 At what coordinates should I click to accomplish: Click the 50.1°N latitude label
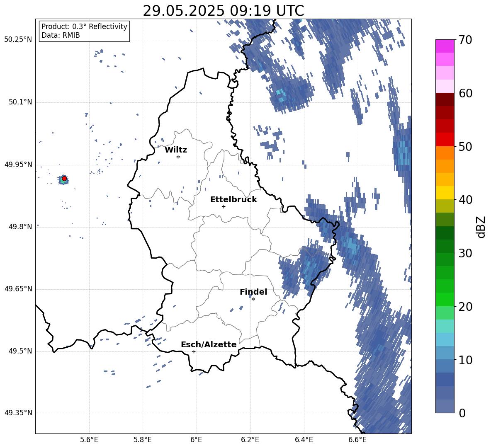(x=20, y=102)
